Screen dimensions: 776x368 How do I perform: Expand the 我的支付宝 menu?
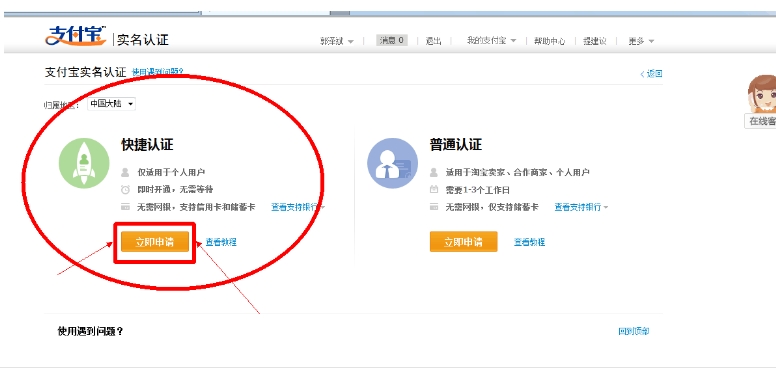coord(491,41)
